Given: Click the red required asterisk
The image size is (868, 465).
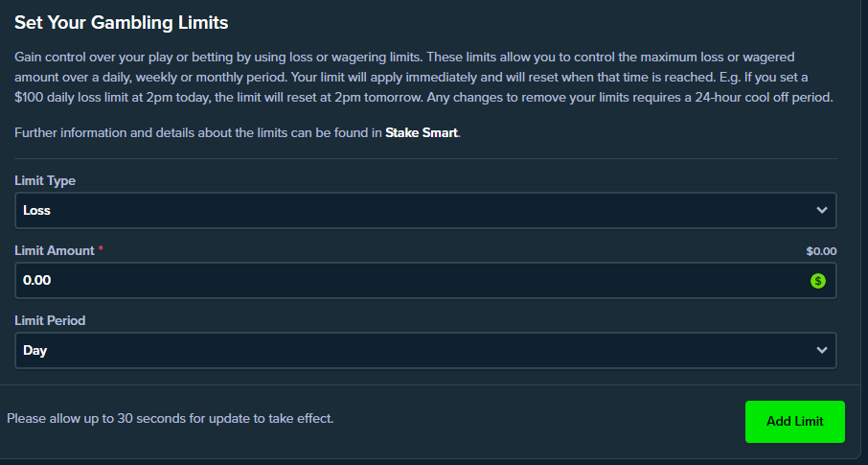Looking at the screenshot, I should tap(102, 250).
